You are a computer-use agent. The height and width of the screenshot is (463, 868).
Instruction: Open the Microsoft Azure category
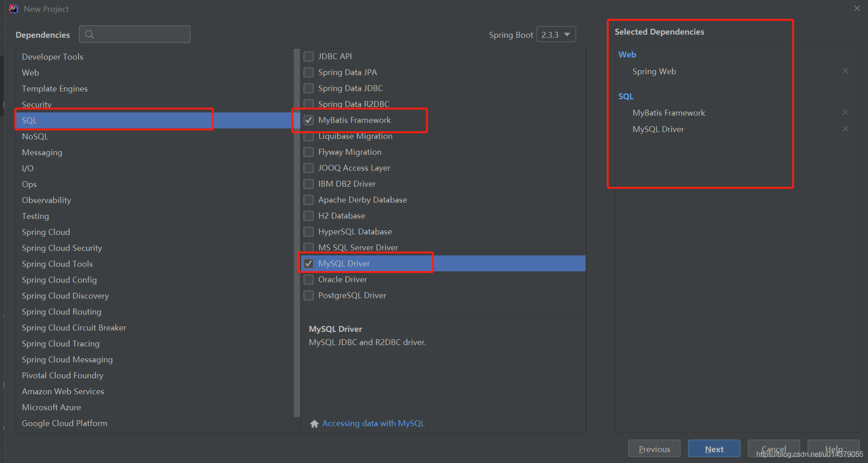point(155,407)
